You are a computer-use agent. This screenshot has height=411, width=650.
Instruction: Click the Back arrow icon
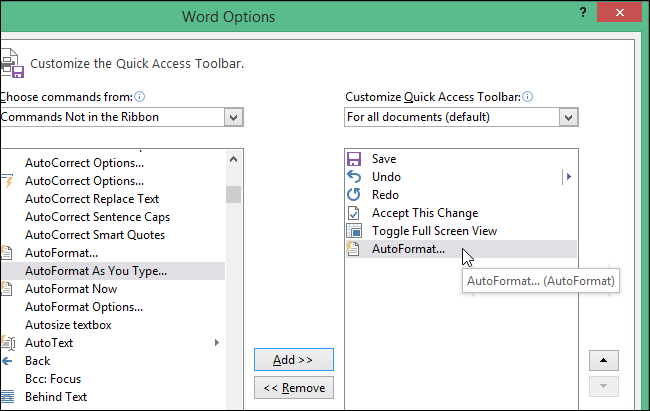click(x=7, y=361)
